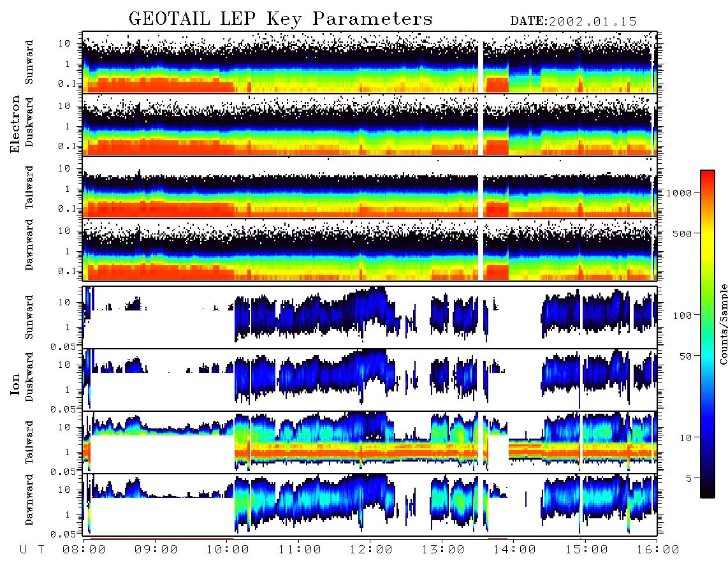Click the Electron Sunward spectrogram panel
728x561 pixels.
pyautogui.click(x=370, y=62)
